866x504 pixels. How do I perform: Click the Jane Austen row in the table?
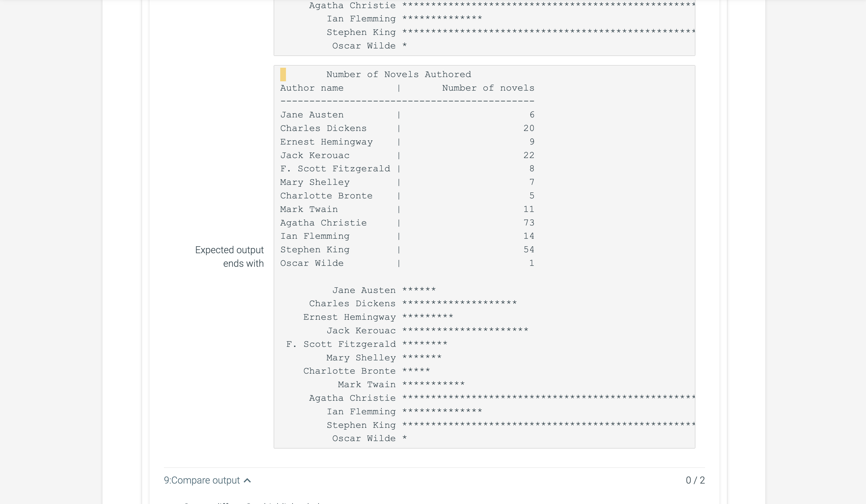click(x=311, y=115)
